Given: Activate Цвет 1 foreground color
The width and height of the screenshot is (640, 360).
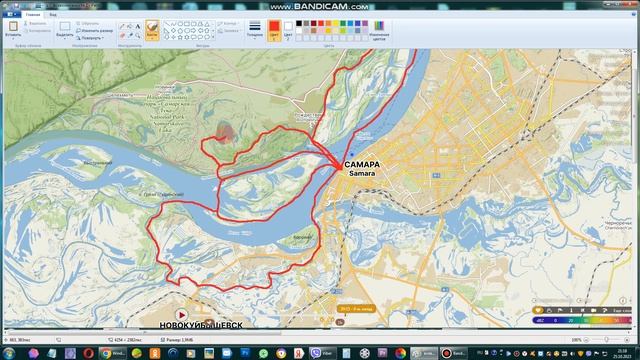Looking at the screenshot, I should click(x=274, y=30).
